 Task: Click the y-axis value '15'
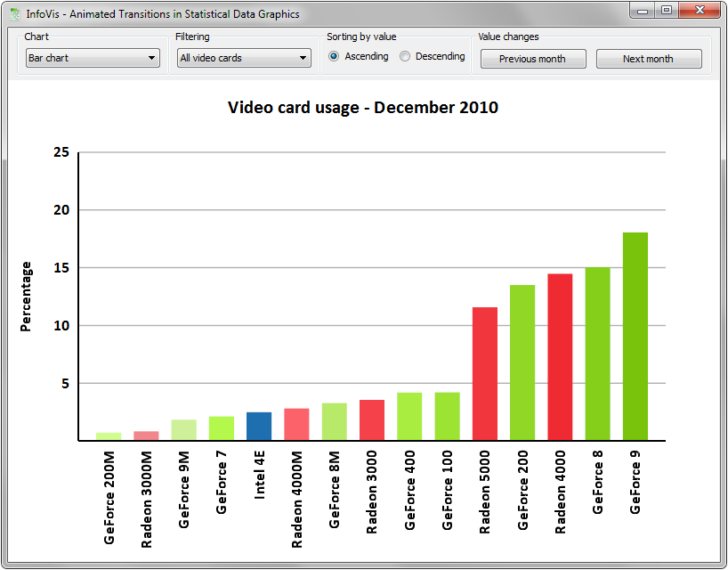tap(61, 268)
